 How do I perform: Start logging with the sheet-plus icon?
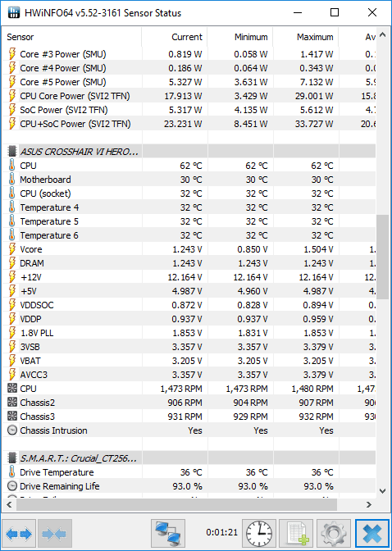tap(296, 534)
